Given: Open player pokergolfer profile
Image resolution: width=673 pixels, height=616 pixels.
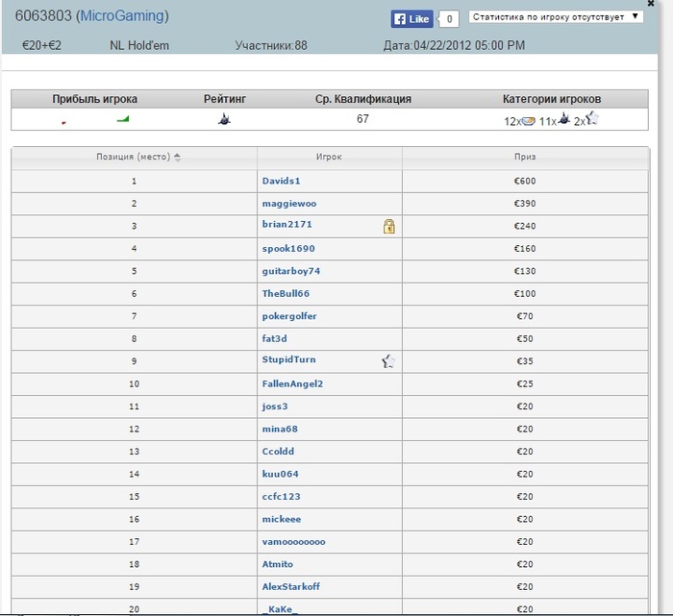Looking at the screenshot, I should coord(289,316).
